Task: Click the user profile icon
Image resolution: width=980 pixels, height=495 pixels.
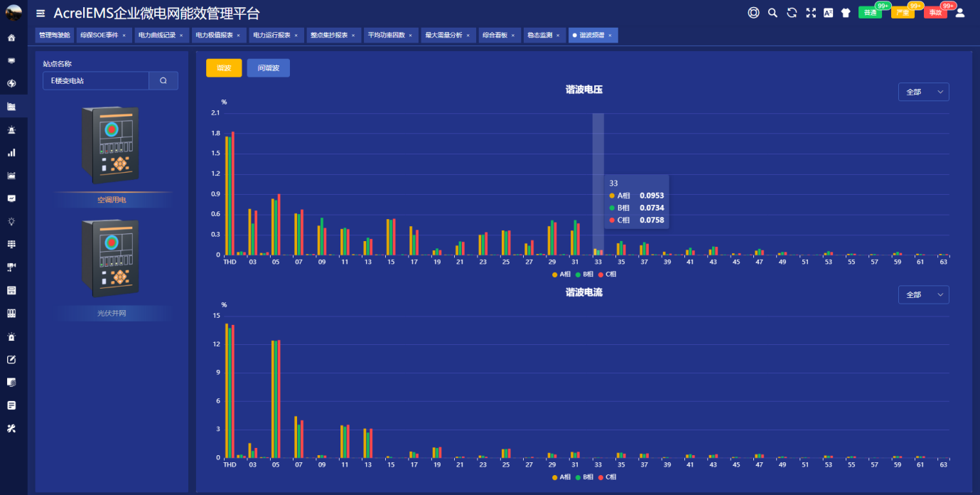Action: 960,13
